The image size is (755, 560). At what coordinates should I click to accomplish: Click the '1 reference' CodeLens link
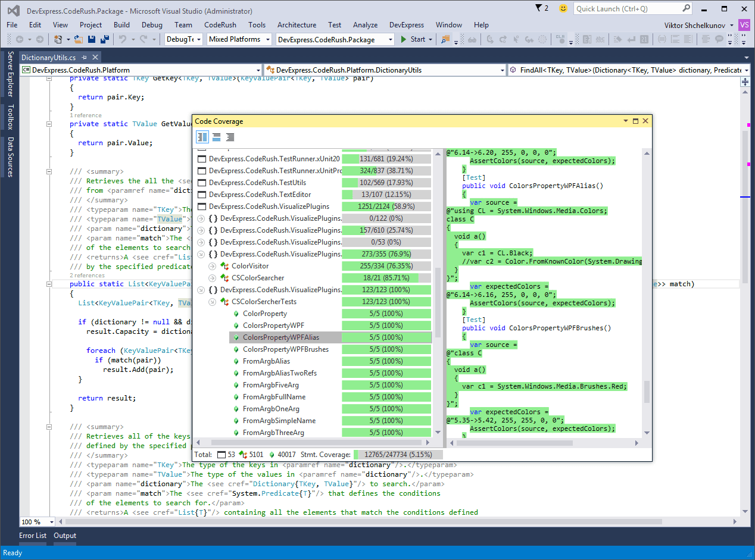pos(86,115)
